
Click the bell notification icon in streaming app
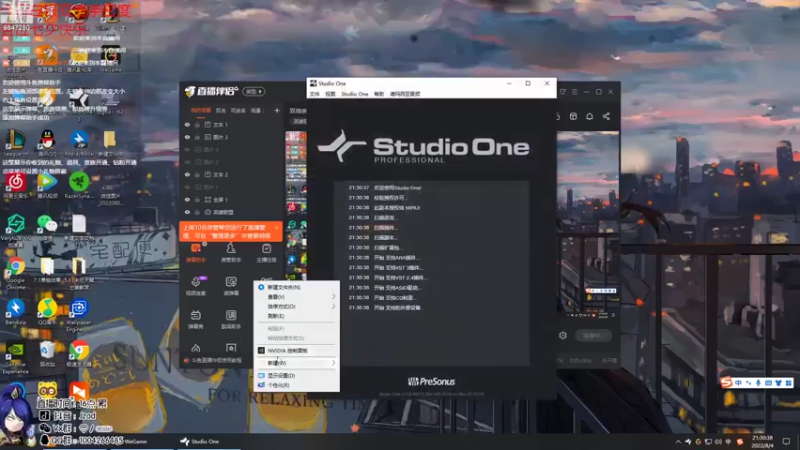(x=589, y=116)
